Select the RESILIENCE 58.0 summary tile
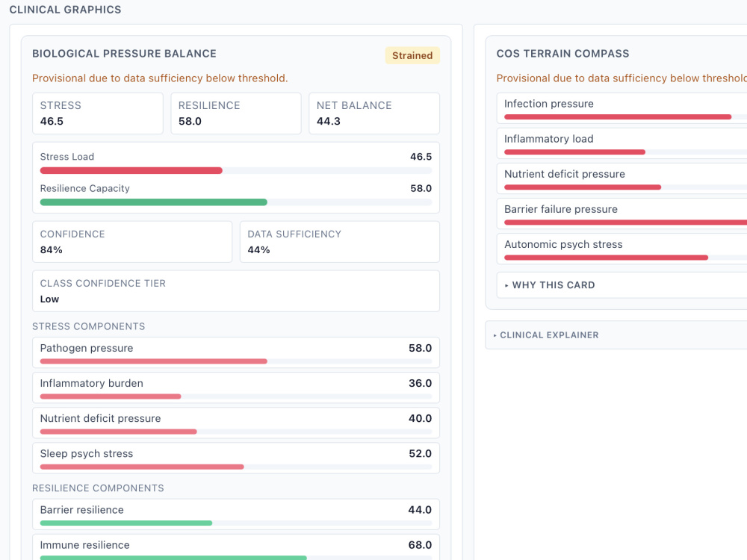The image size is (747, 560). pos(236,113)
